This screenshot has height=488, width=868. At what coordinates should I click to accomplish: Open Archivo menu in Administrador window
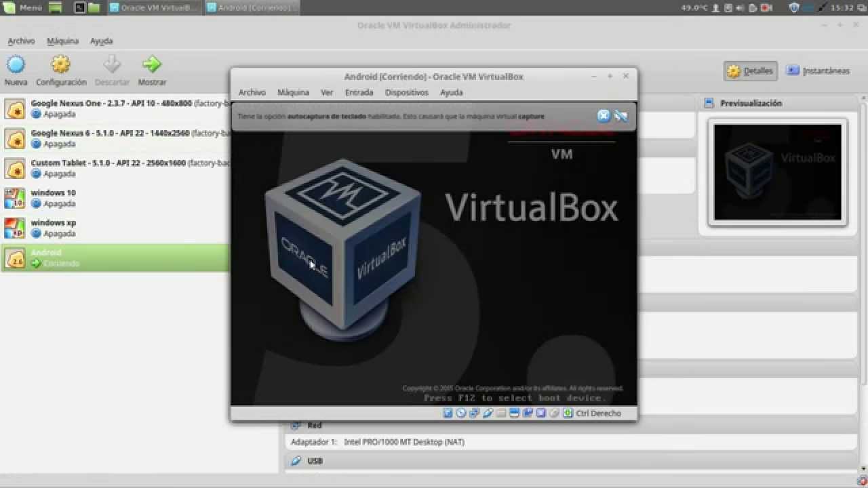coord(21,41)
